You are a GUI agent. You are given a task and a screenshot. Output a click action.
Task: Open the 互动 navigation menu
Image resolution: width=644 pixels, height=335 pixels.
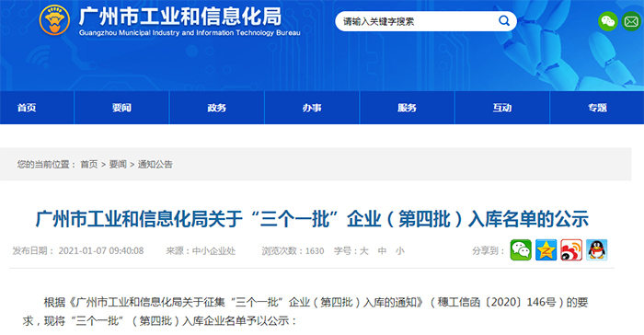coord(502,108)
